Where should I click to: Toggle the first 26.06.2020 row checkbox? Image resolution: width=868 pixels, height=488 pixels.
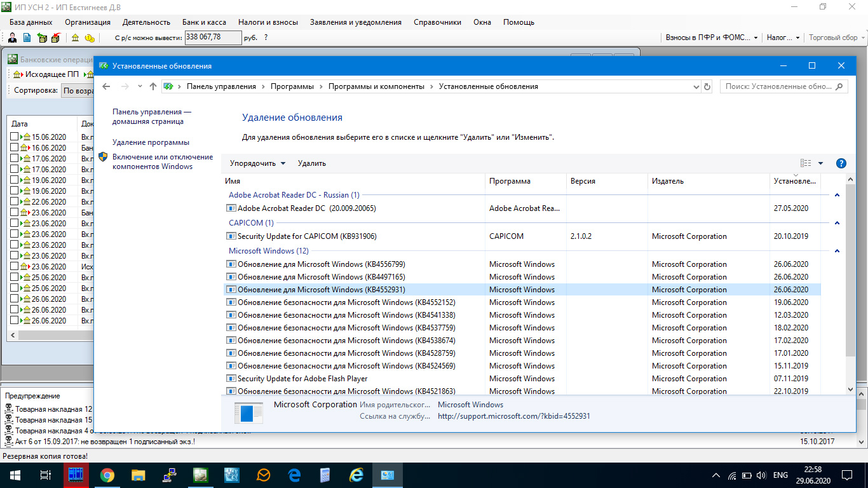pyautogui.click(x=15, y=299)
